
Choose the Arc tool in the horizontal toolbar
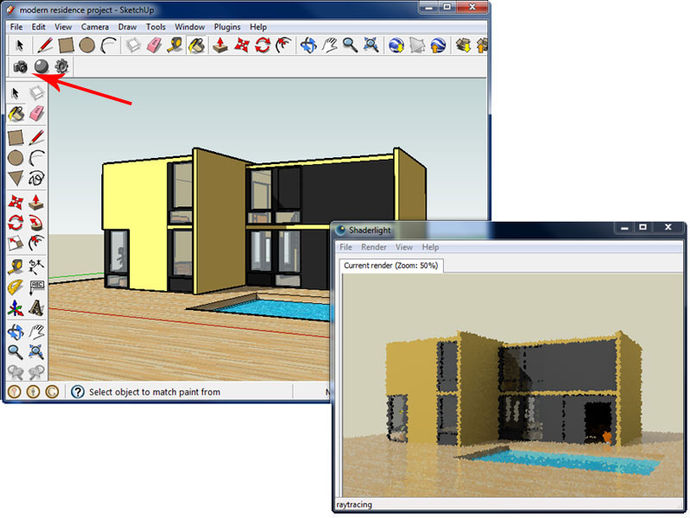109,45
